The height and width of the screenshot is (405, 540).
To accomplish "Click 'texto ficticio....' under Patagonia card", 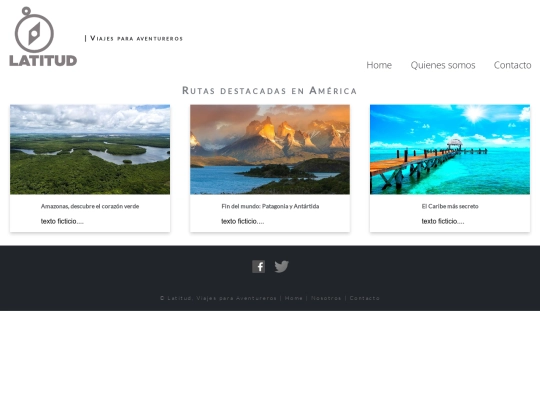I will 242,221.
